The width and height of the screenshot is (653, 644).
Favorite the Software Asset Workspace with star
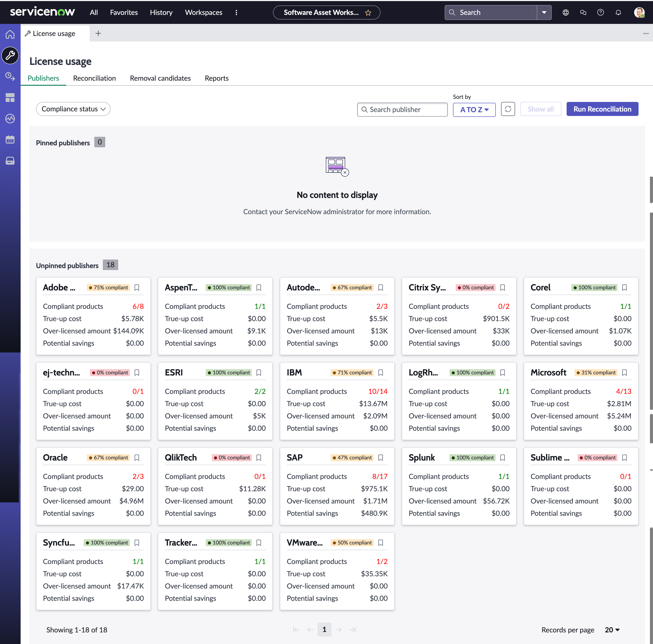(x=368, y=13)
